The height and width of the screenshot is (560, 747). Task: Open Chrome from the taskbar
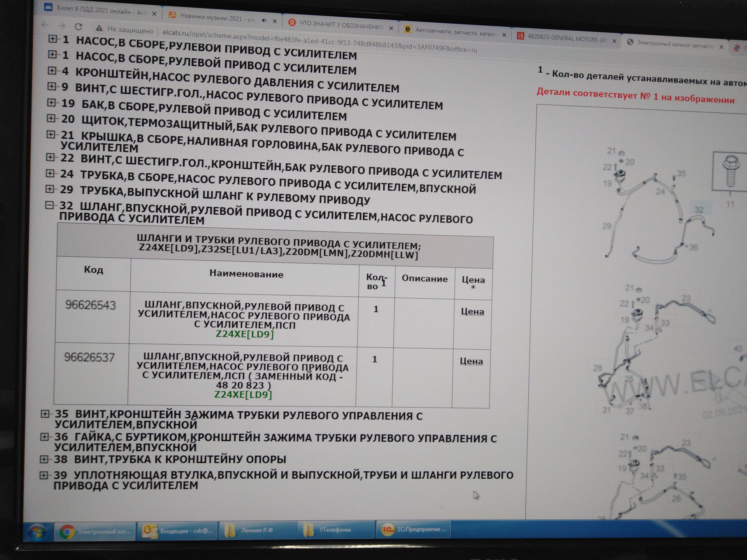pyautogui.click(x=95, y=531)
